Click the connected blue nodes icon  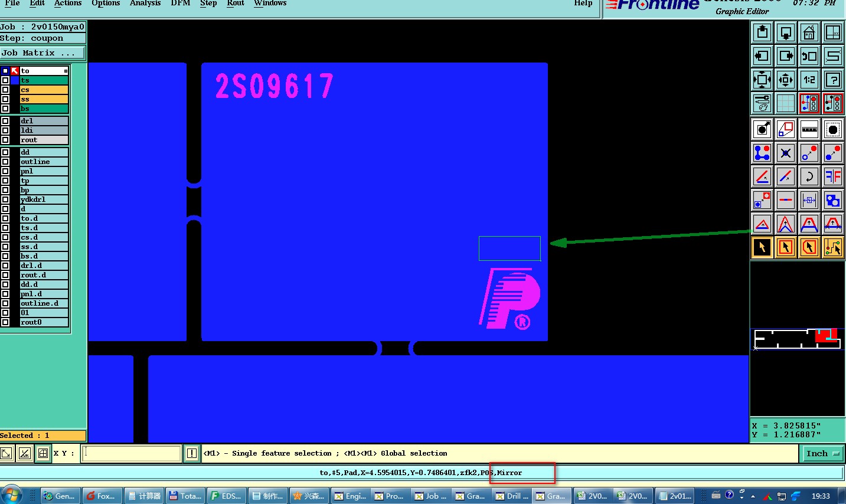click(x=762, y=153)
